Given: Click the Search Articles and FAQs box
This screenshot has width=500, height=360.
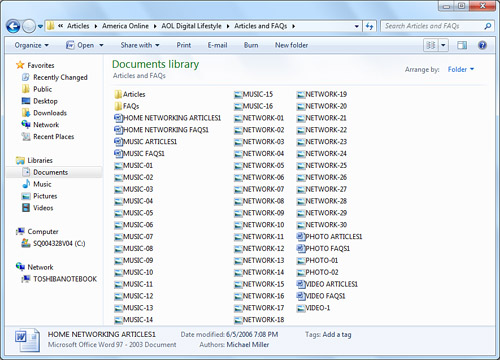Looking at the screenshot, I should coord(433,26).
